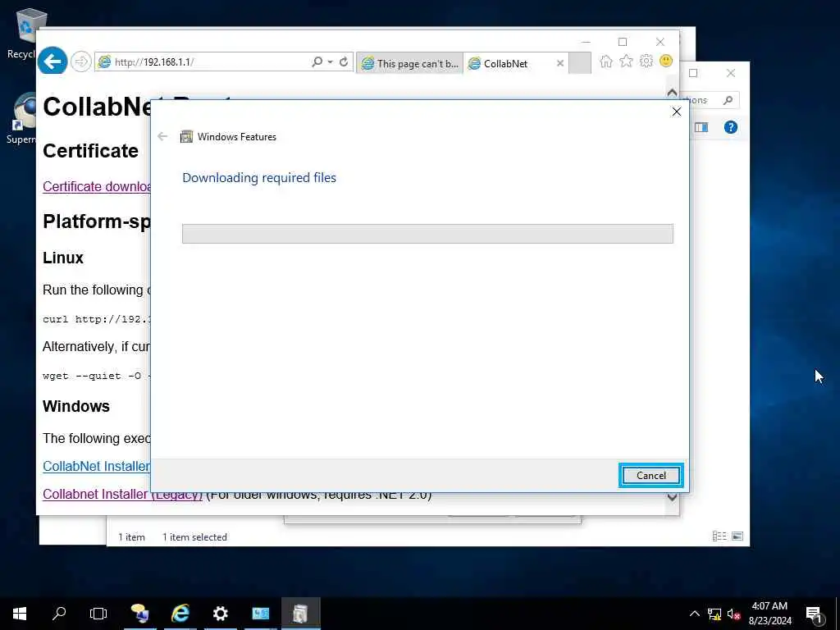Refresh the current page
The width and height of the screenshot is (840, 630).
(x=344, y=62)
